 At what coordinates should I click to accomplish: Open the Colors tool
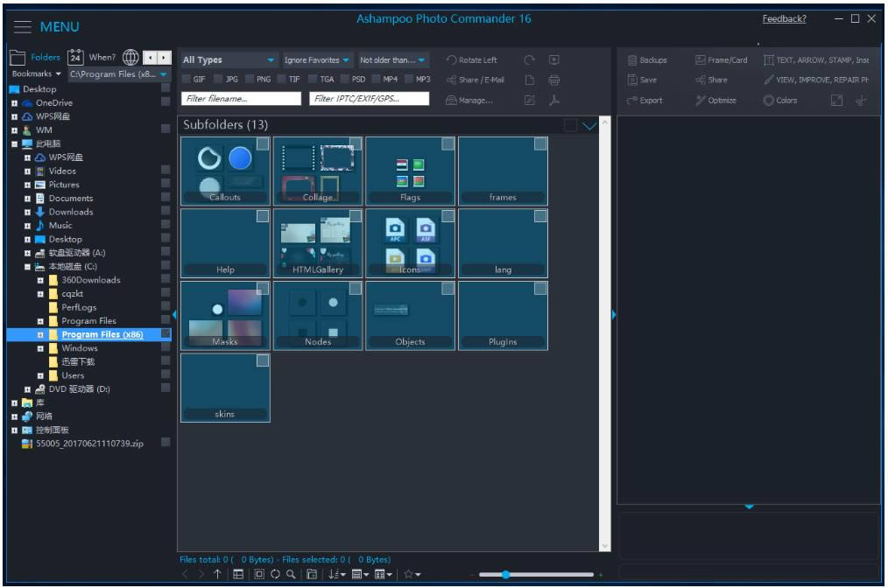click(780, 100)
